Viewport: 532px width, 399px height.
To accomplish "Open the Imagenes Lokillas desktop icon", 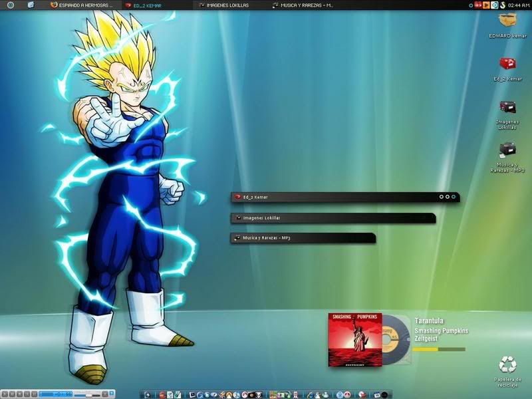I will [x=507, y=115].
